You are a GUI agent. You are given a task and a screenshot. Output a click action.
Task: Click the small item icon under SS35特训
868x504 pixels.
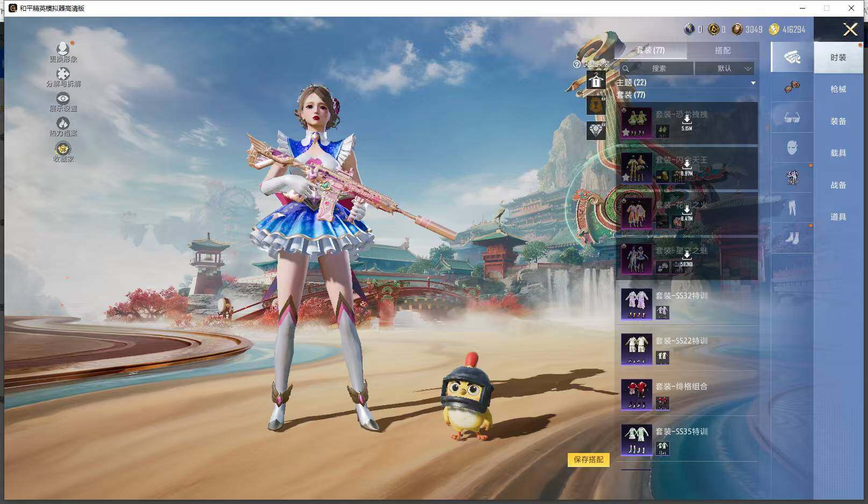(x=662, y=448)
